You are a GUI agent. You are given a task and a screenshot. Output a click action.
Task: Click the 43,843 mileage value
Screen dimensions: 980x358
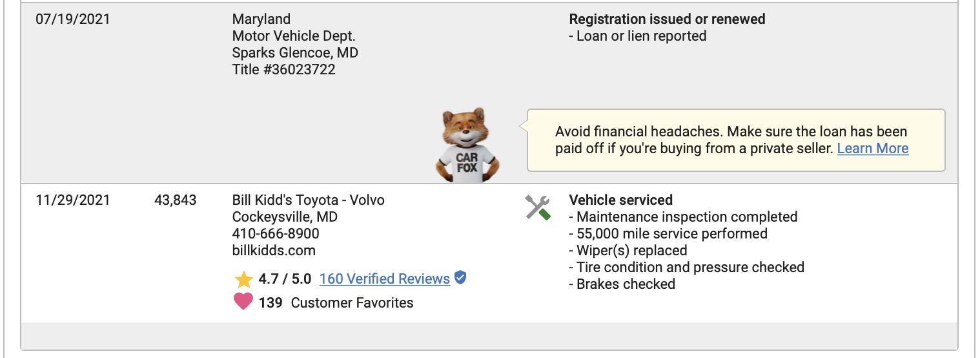(176, 200)
